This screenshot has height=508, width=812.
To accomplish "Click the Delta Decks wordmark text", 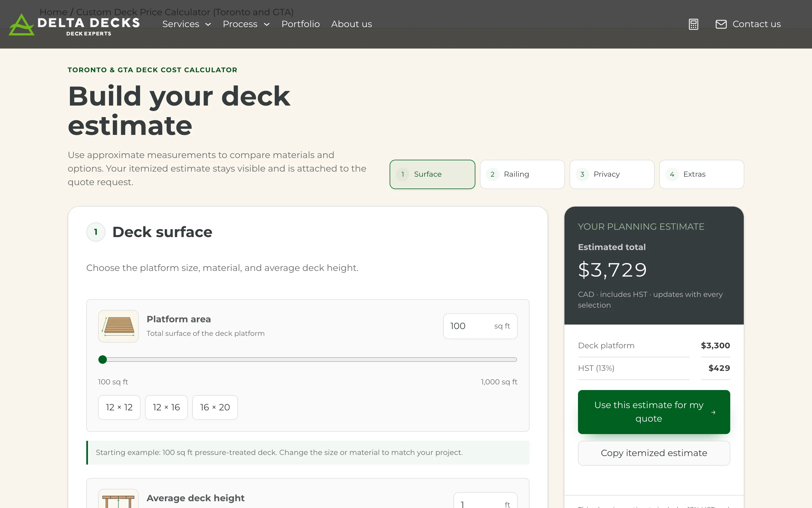I will [x=89, y=23].
